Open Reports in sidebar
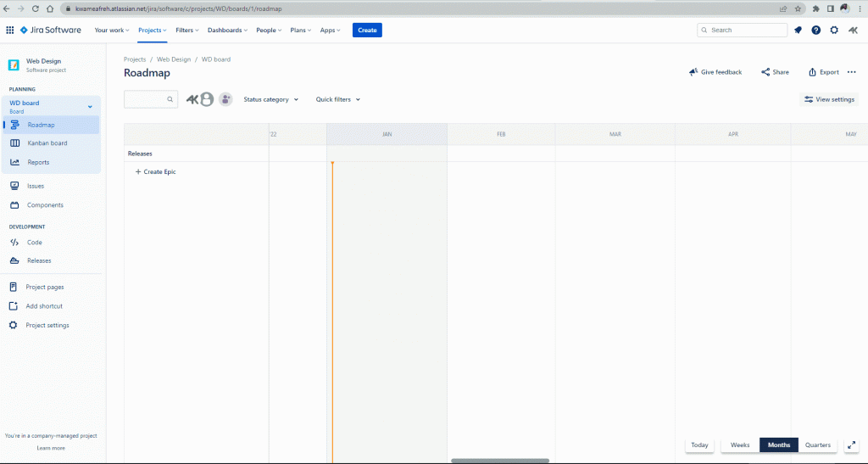 (x=51, y=162)
